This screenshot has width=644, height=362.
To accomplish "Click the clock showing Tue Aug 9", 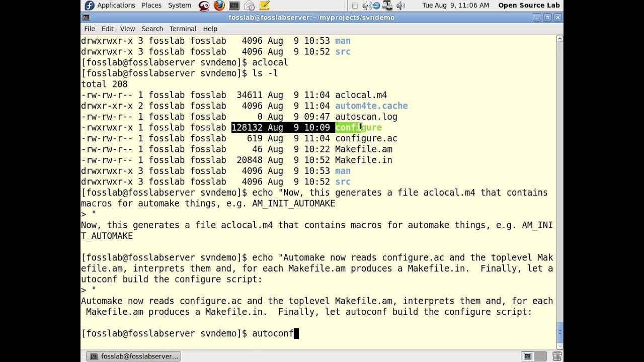I will (x=455, y=6).
